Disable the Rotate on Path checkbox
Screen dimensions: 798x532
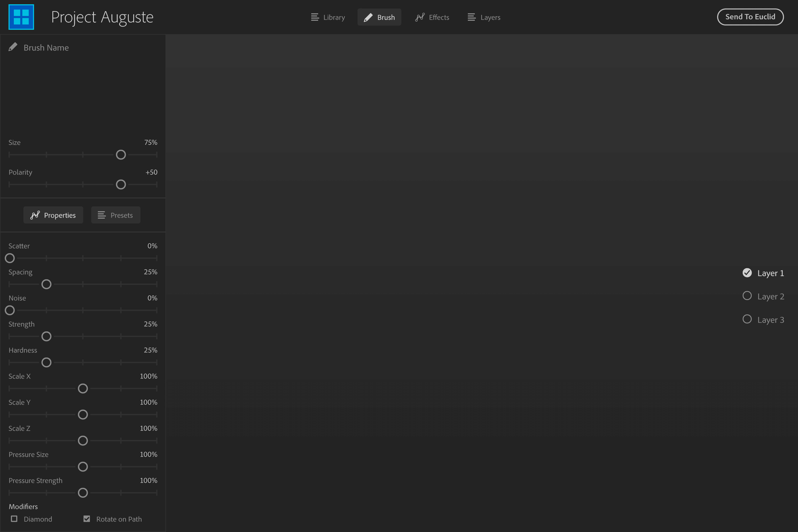tap(86, 518)
